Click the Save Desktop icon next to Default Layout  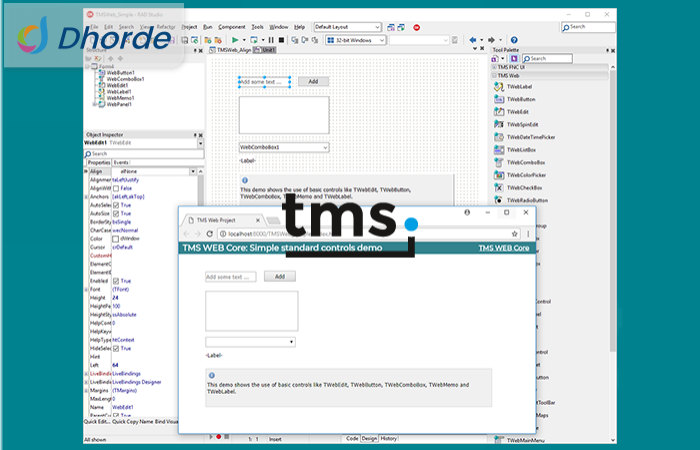pyautogui.click(x=391, y=27)
